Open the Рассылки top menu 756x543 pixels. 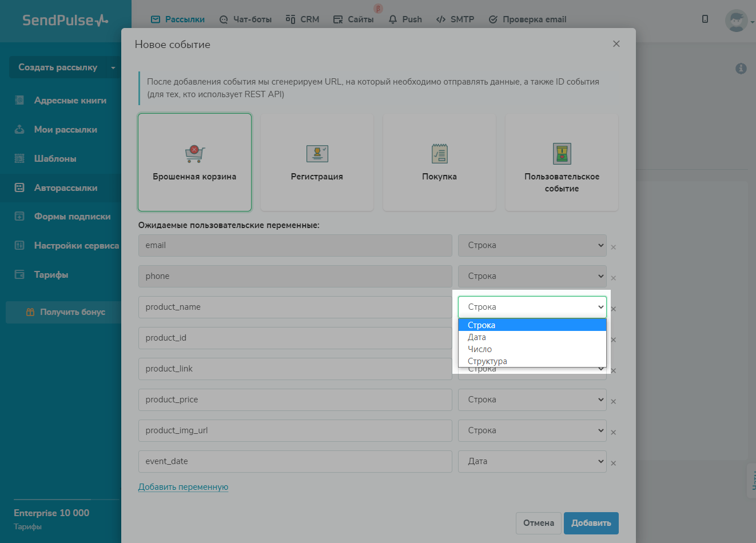click(x=177, y=19)
